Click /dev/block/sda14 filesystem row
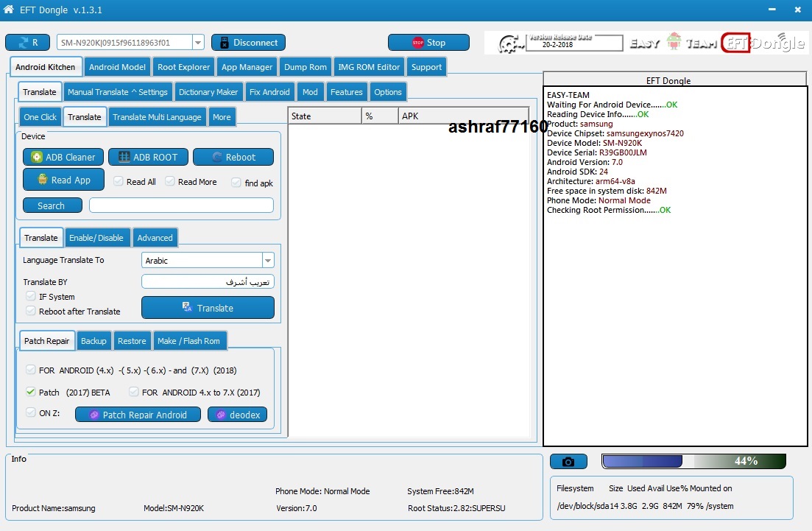The width and height of the screenshot is (812, 531). point(645,506)
